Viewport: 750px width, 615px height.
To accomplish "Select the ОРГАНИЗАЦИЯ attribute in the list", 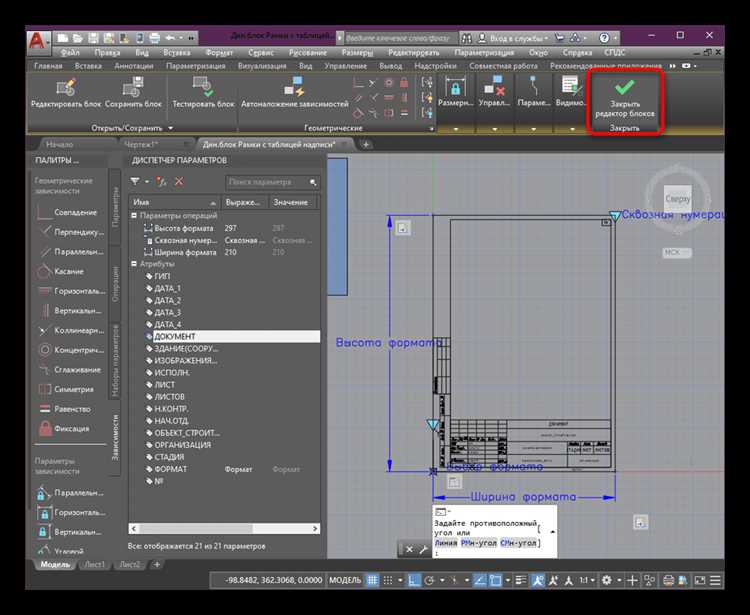I will click(x=183, y=445).
